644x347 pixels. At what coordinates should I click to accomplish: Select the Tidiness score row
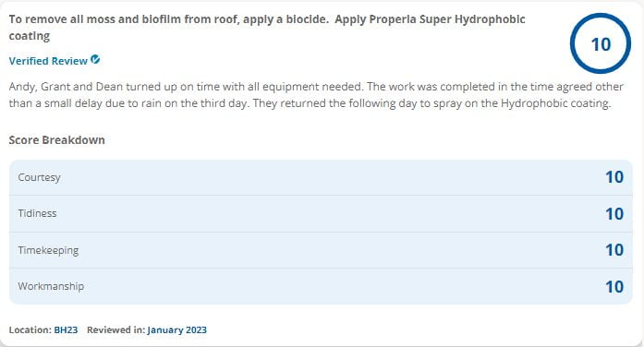pos(321,214)
